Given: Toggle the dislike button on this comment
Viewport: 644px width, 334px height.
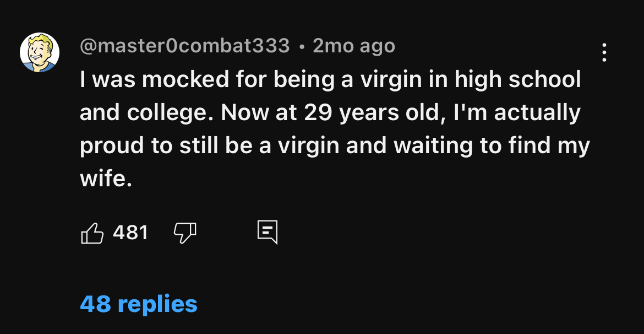Looking at the screenshot, I should [x=185, y=233].
